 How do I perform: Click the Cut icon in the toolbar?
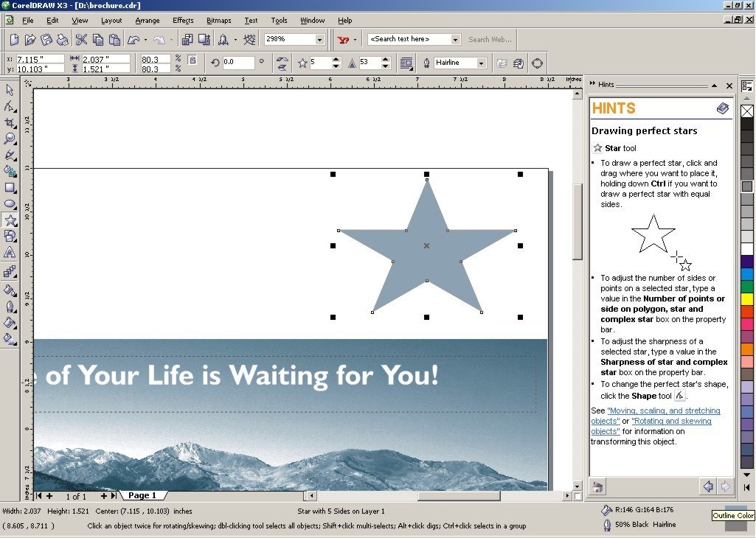(81, 39)
